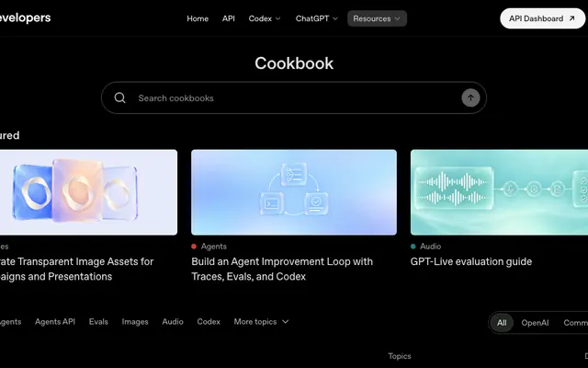The image size is (588, 368).
Task: Open the API Dashboard
Action: 542,18
